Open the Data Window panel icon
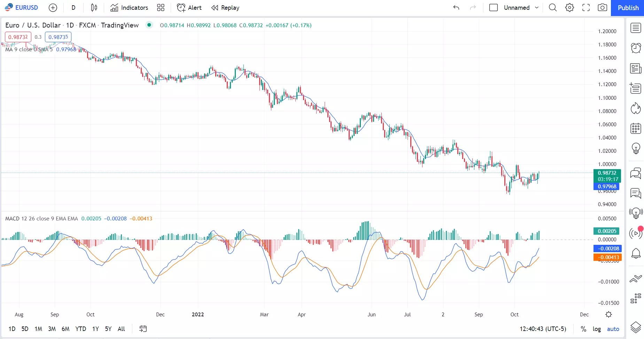The height and width of the screenshot is (339, 644). tap(636, 88)
